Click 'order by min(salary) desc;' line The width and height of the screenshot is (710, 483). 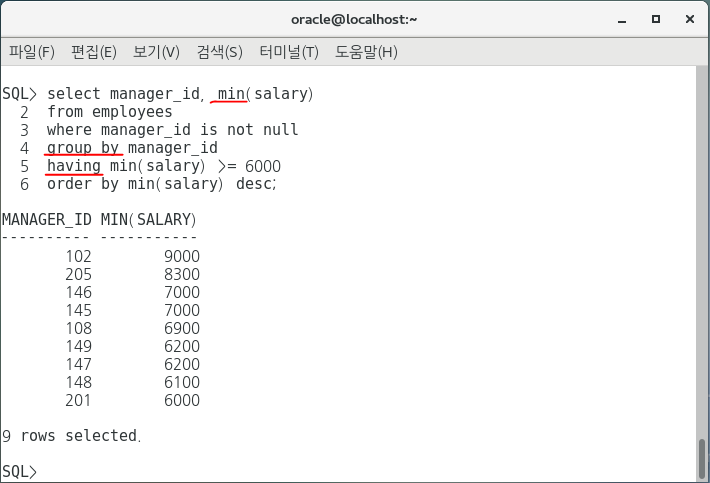162,184
